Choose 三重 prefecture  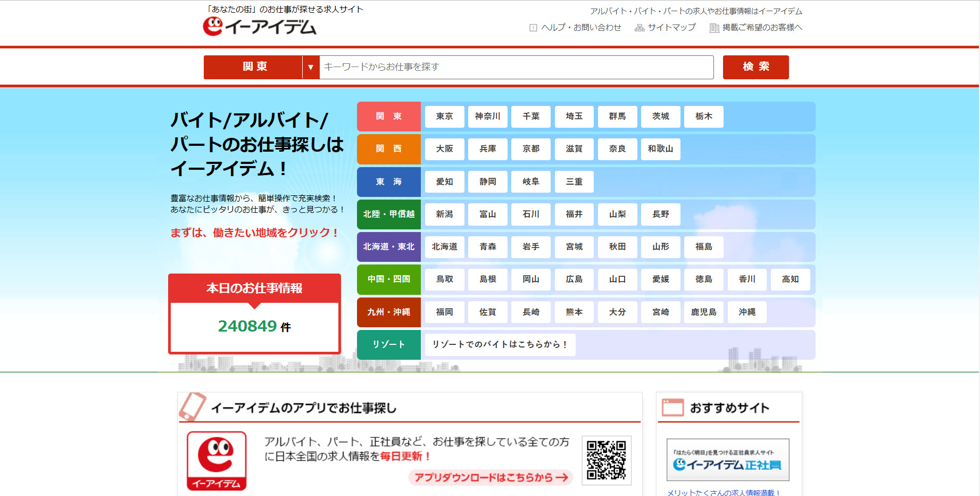click(574, 182)
